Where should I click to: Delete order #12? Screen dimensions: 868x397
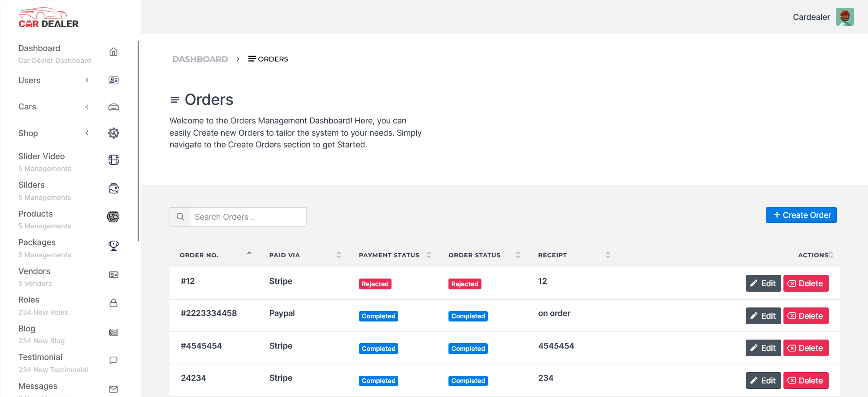[806, 284]
